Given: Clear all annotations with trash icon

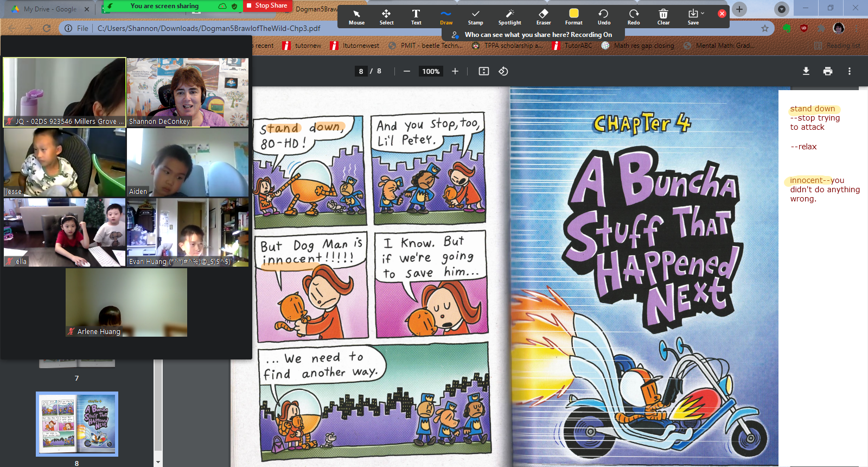Looking at the screenshot, I should point(663,17).
